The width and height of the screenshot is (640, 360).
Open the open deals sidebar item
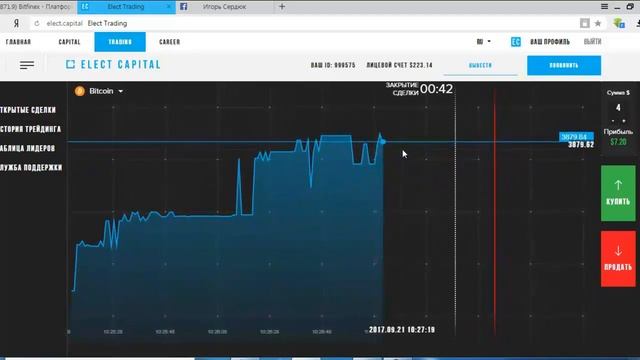[28, 110]
